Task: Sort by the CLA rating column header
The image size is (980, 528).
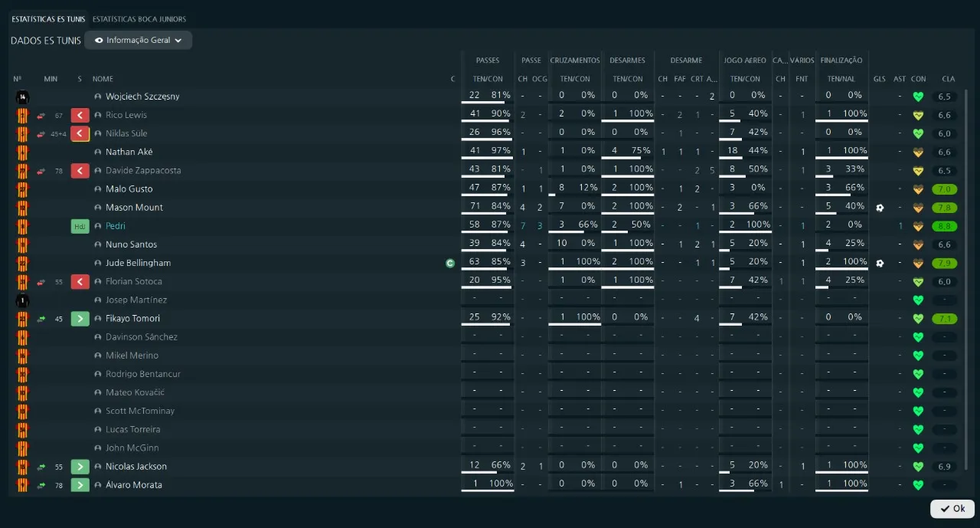Action: (949, 79)
